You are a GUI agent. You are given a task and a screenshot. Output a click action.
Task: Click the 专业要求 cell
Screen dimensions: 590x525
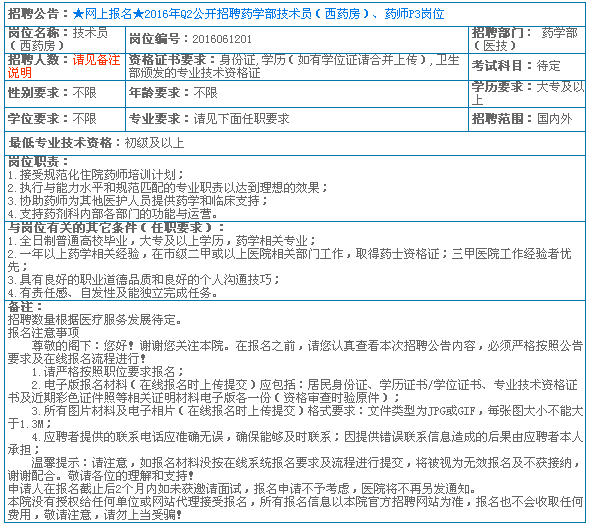(x=297, y=119)
